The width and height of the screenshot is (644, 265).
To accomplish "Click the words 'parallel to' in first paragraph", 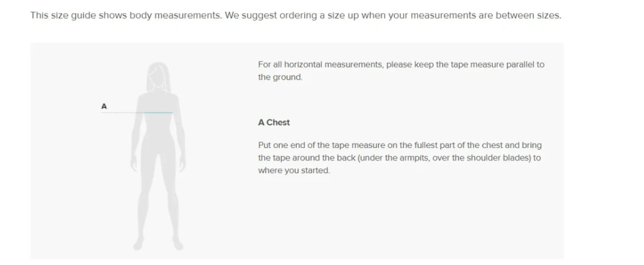I will coord(525,64).
